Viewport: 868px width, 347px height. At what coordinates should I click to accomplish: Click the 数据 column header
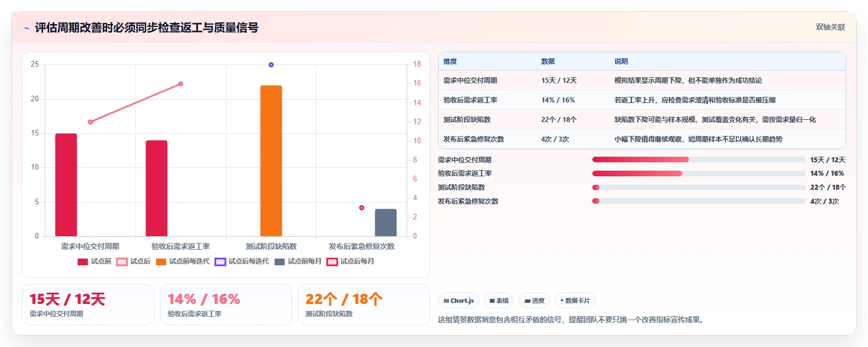[x=548, y=62]
